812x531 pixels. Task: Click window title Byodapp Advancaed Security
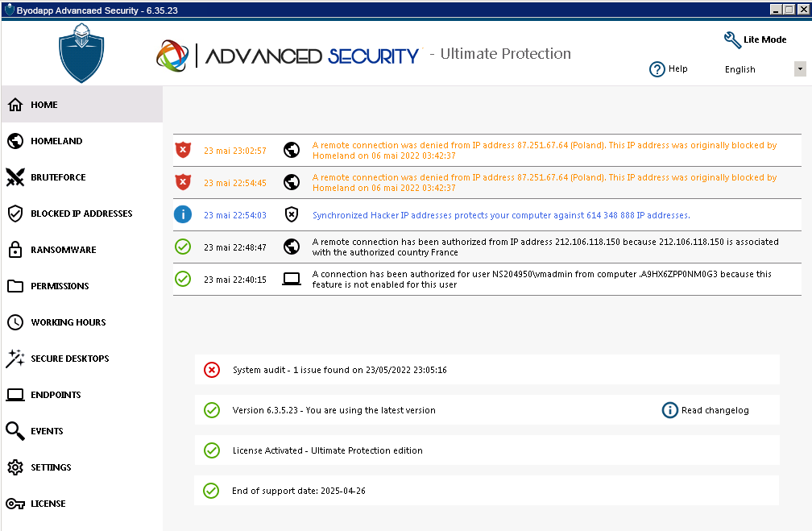coord(97,10)
